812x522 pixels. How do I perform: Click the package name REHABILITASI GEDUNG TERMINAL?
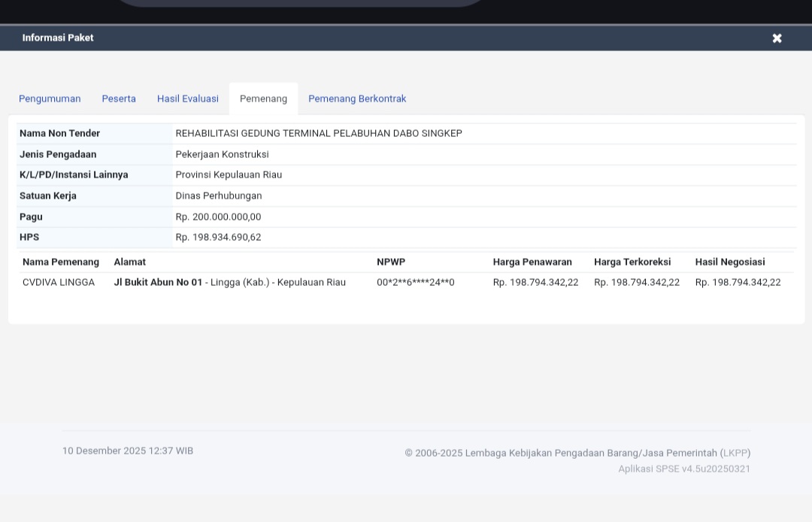click(319, 134)
